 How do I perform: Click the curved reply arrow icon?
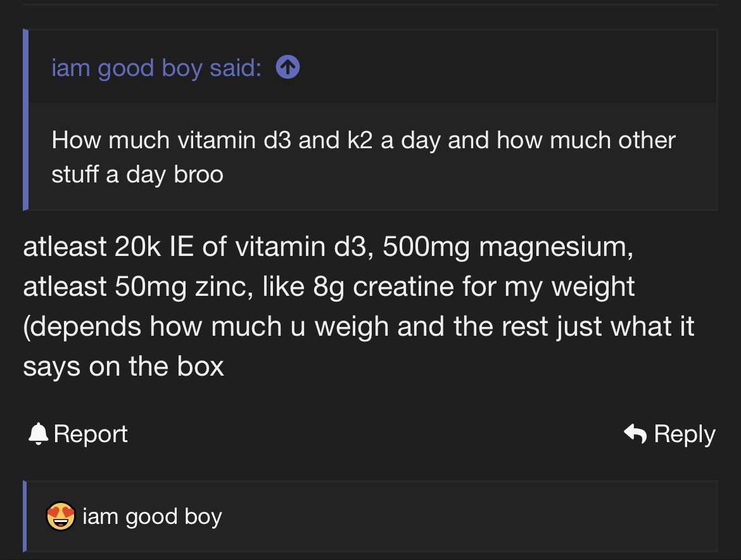(635, 433)
